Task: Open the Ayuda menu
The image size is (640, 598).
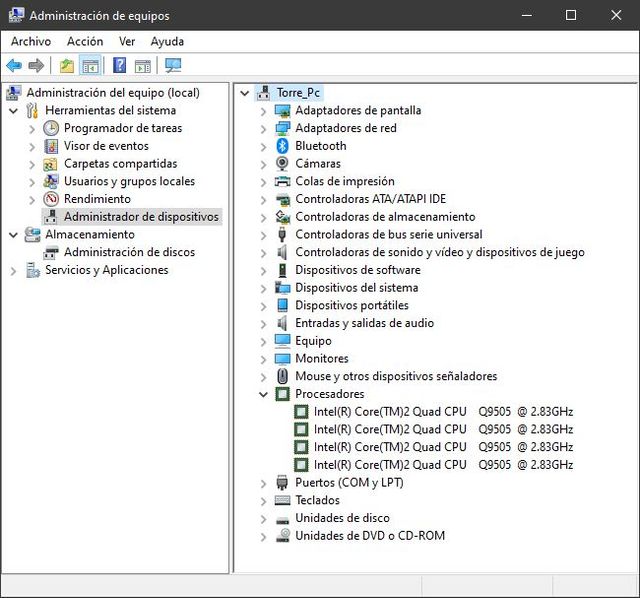Action: (167, 41)
